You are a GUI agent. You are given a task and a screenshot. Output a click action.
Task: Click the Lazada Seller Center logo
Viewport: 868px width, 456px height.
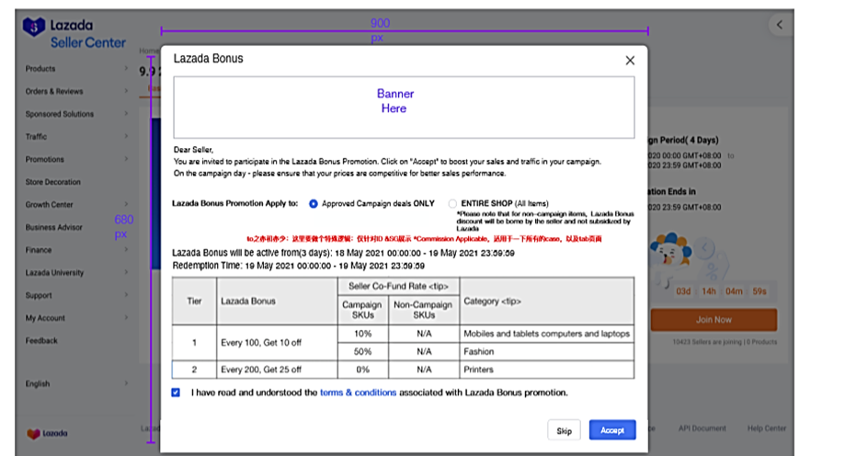pyautogui.click(x=74, y=34)
